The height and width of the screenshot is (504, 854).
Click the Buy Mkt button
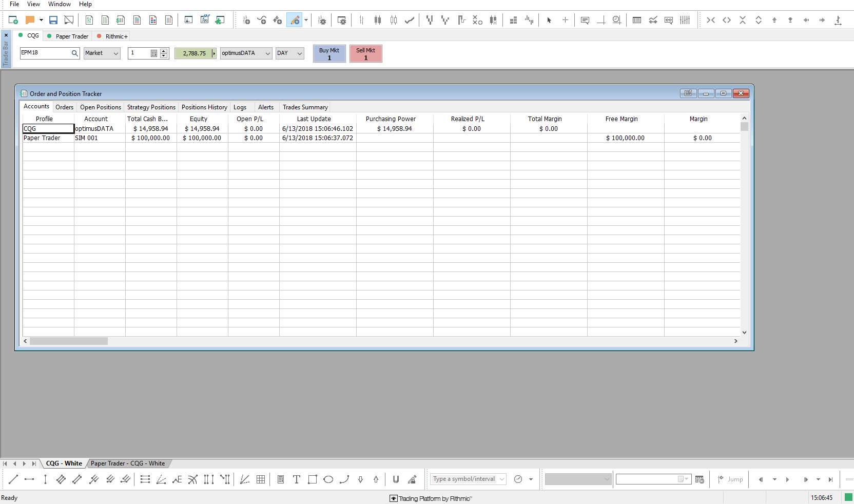(x=329, y=53)
